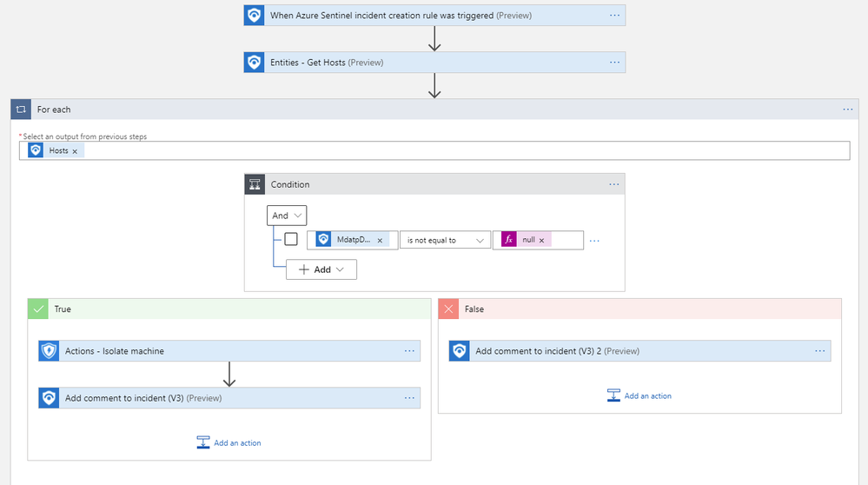The image size is (868, 485).
Task: Click the Sentinel icon on Add comment to incident (V3)
Action: pos(49,398)
